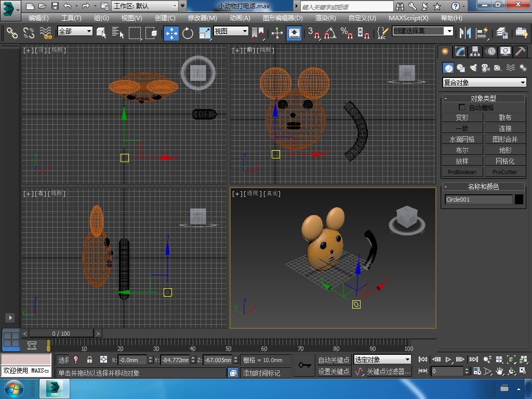
Task: Open the Utilities hammer panel
Action: click(520, 51)
